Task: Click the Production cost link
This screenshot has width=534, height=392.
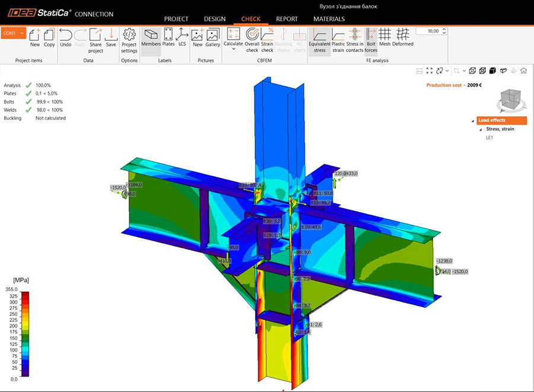Action: (x=444, y=85)
